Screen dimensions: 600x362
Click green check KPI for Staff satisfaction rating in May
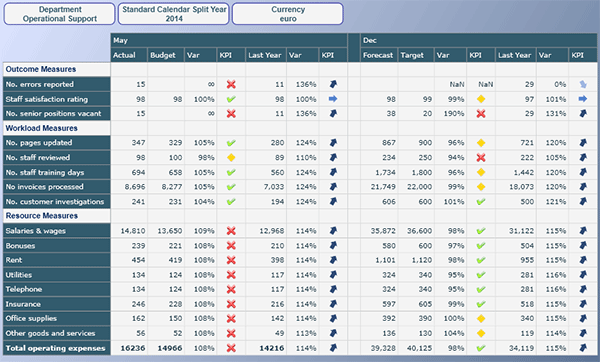click(231, 99)
